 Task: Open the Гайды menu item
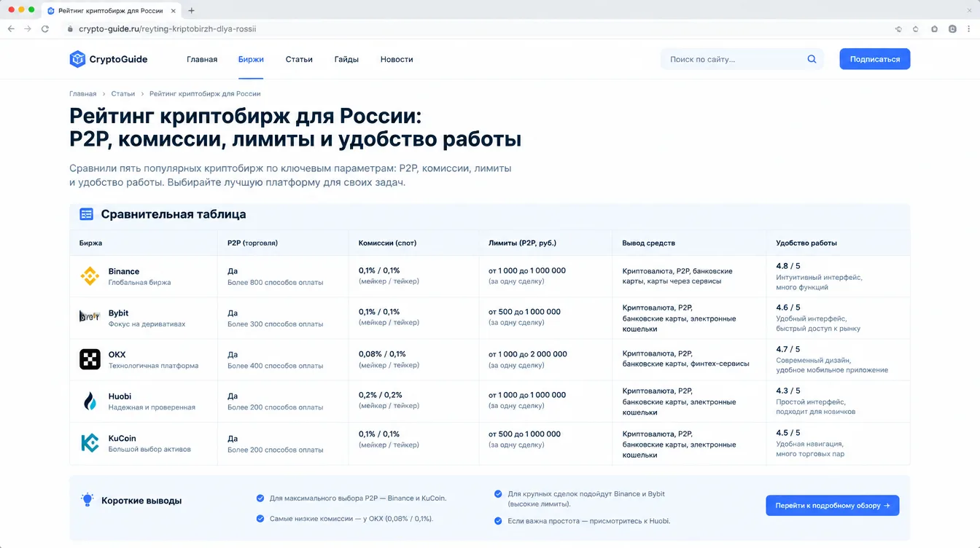(346, 59)
